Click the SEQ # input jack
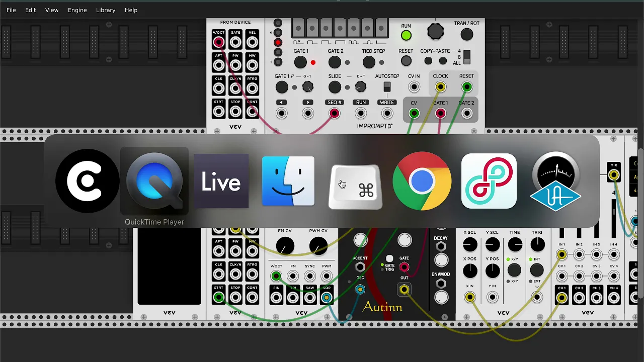 (334, 114)
